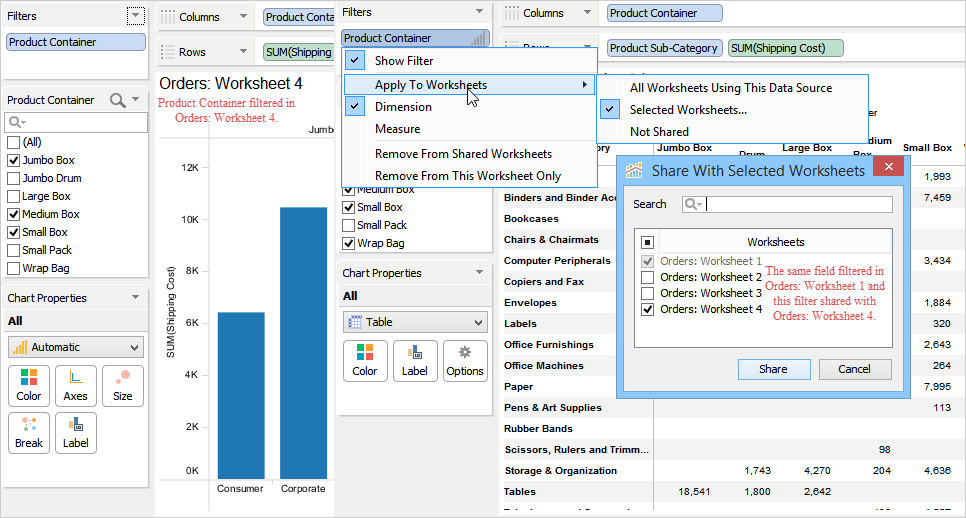
Task: Click the Product Container pill in left Filters
Action: 76,42
